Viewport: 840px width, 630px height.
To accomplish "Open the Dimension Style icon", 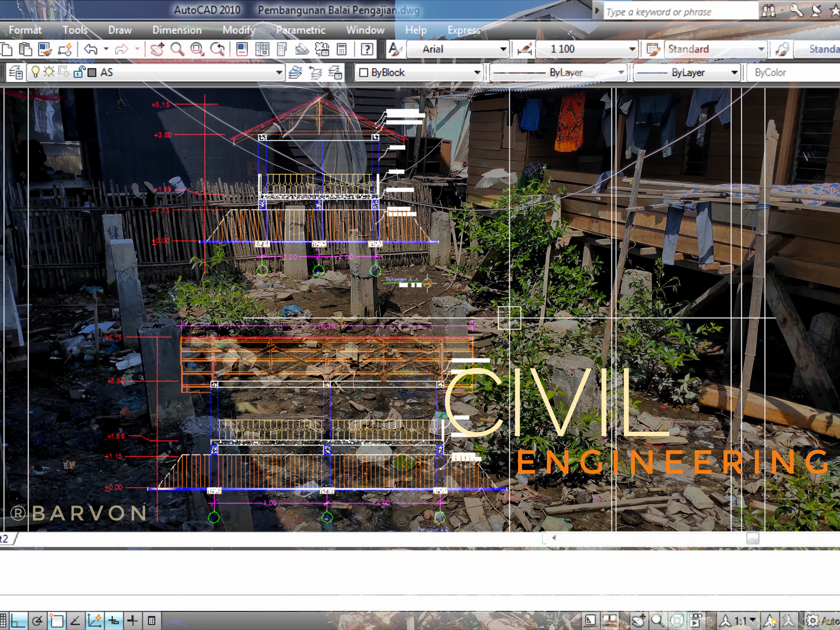I will 524,49.
